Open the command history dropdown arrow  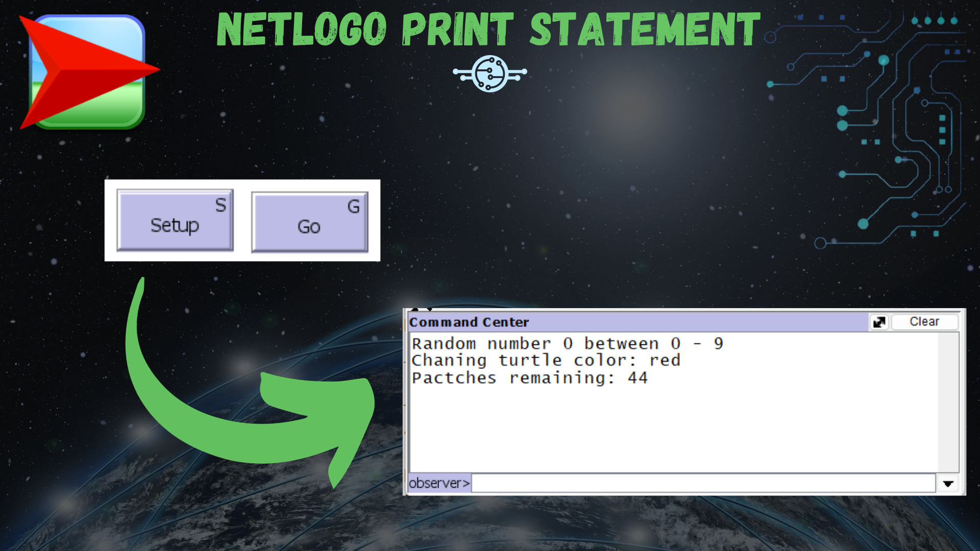pyautogui.click(x=948, y=483)
